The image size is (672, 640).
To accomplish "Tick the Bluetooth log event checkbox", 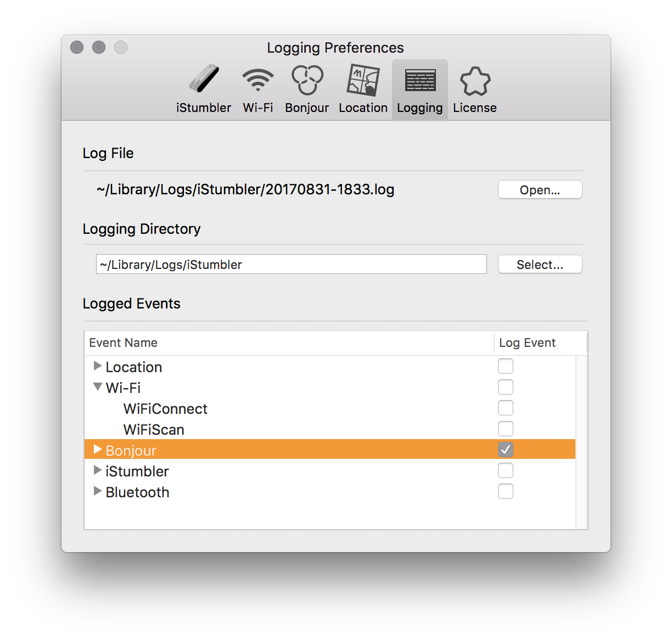I will click(506, 491).
